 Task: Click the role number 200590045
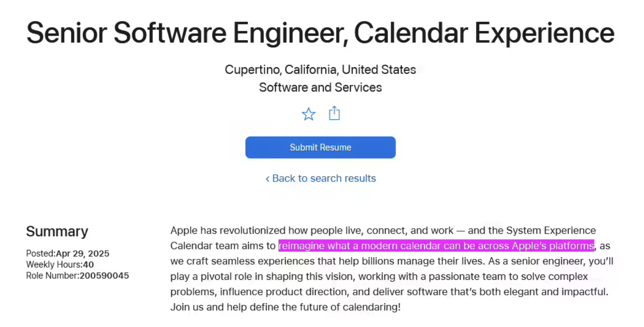click(104, 276)
